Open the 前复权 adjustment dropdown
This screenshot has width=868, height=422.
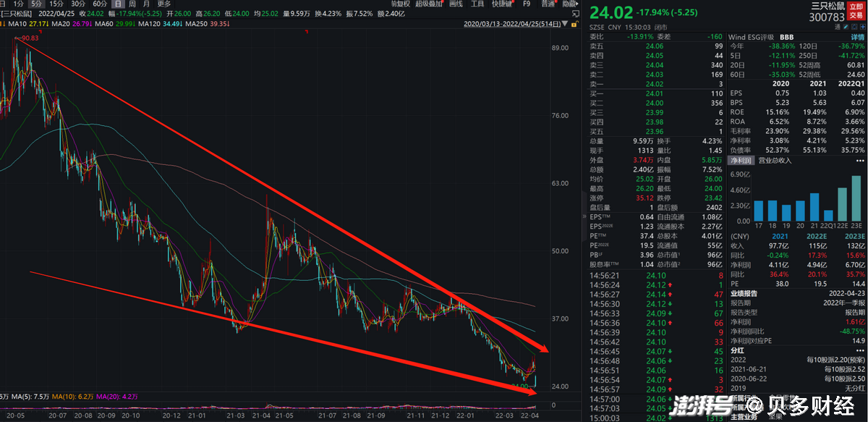click(x=400, y=4)
